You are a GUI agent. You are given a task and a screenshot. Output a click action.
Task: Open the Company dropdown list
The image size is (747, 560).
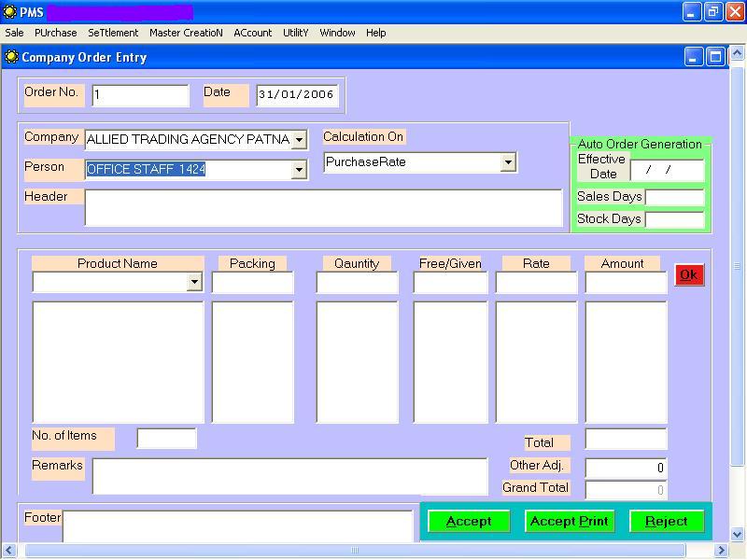coord(299,140)
